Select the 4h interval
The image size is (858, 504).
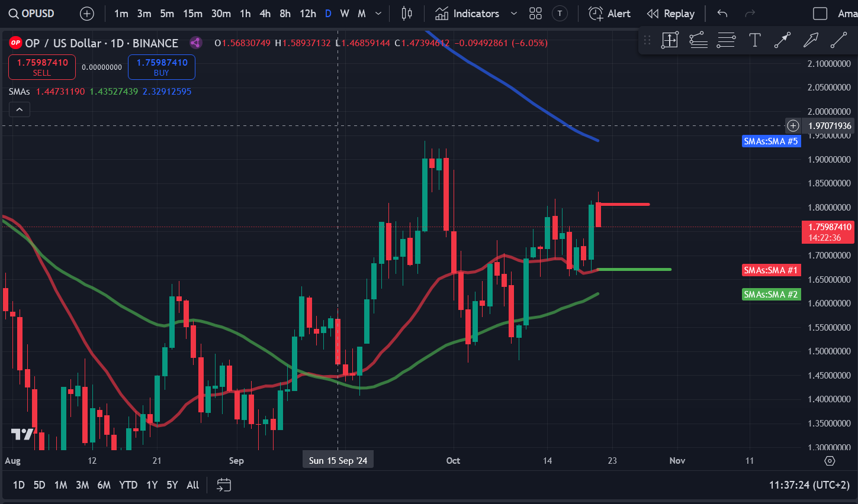(x=265, y=13)
